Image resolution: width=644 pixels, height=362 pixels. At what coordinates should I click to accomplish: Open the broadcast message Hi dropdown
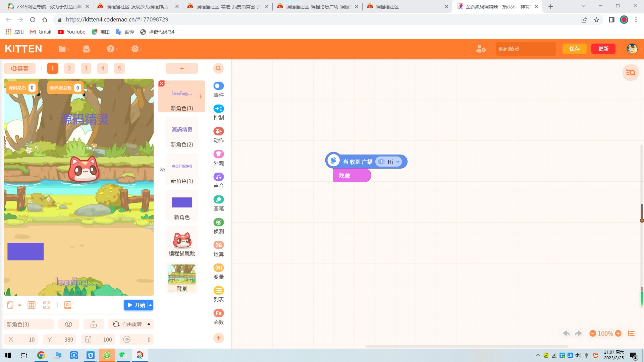point(398,162)
